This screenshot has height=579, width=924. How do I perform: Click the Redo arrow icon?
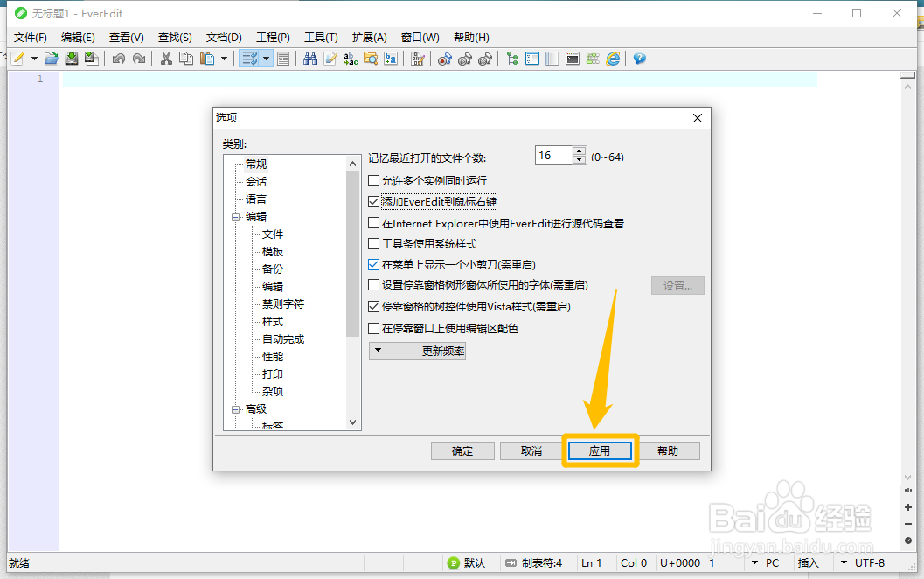tap(138, 59)
